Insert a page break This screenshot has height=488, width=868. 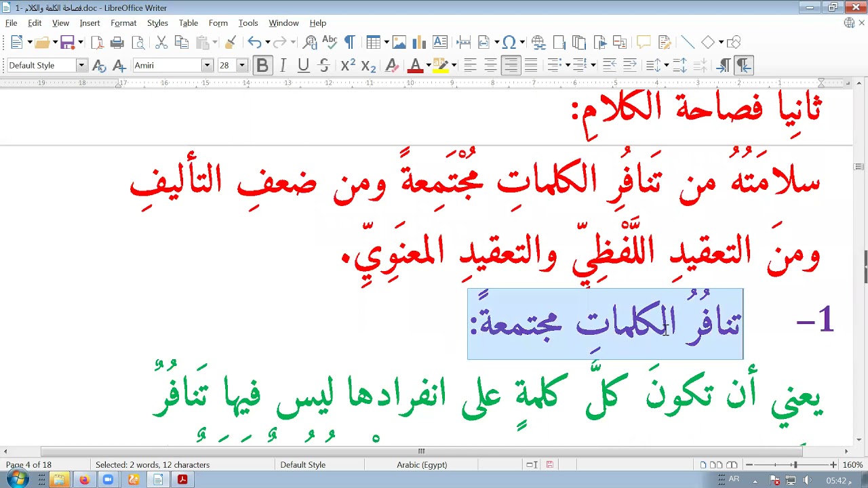(x=464, y=43)
